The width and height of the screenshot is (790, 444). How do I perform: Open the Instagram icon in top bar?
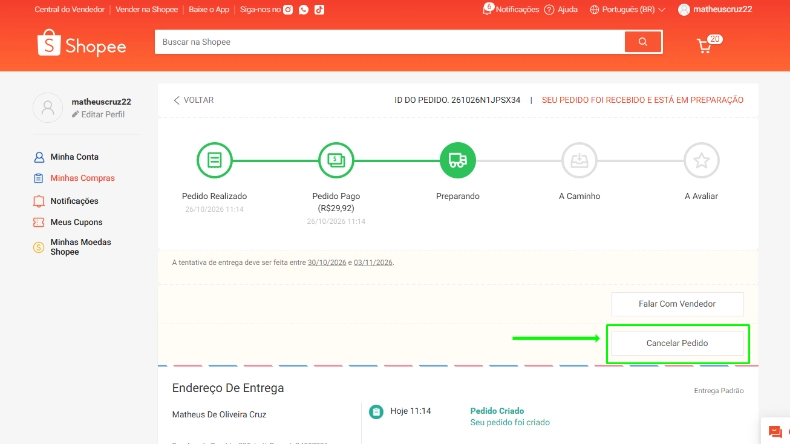pyautogui.click(x=288, y=10)
